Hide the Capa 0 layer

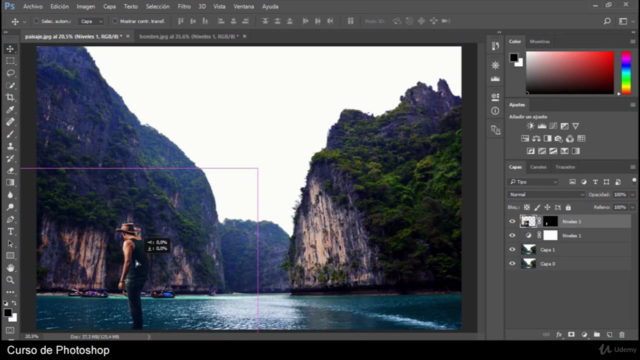[512, 264]
